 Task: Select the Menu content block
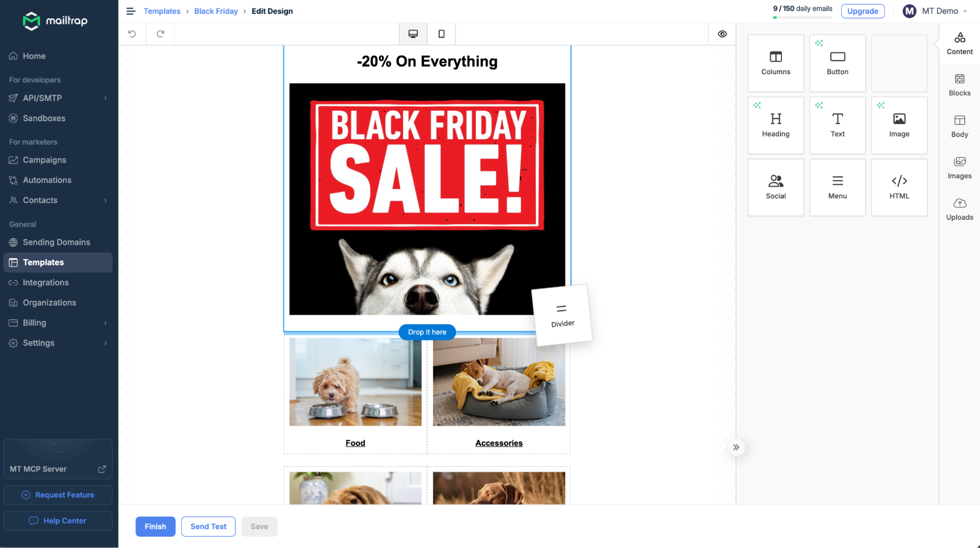(837, 187)
